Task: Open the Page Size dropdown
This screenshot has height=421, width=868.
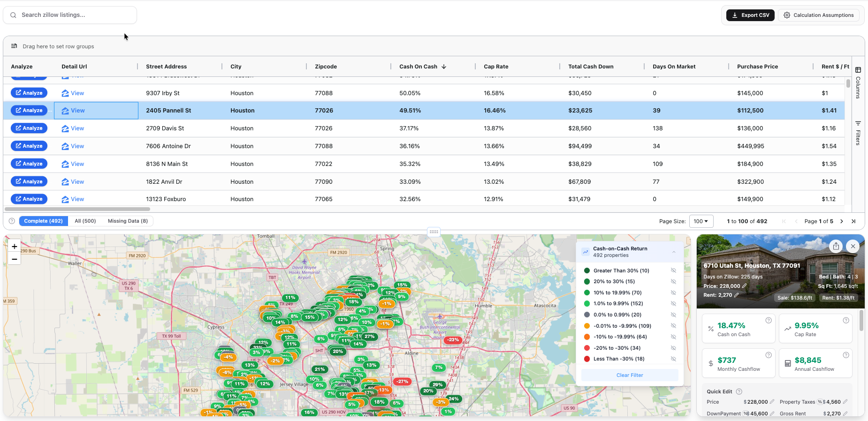Action: click(701, 221)
